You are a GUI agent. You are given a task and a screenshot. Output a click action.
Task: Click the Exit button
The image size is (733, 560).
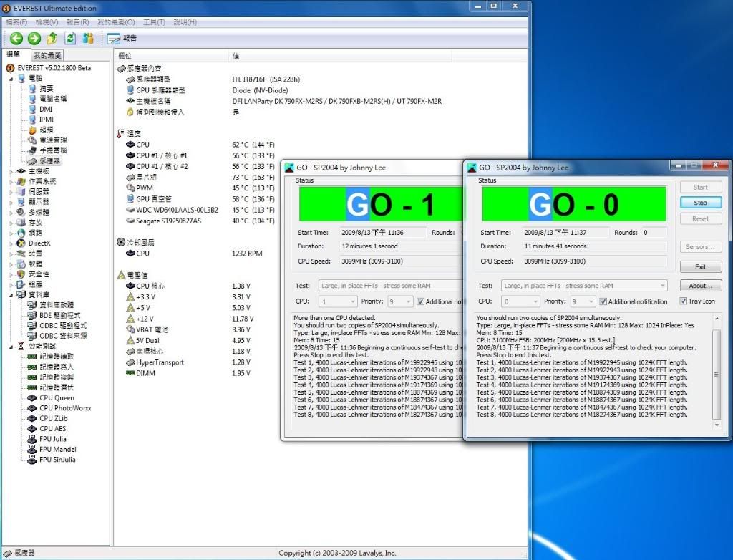click(x=700, y=266)
